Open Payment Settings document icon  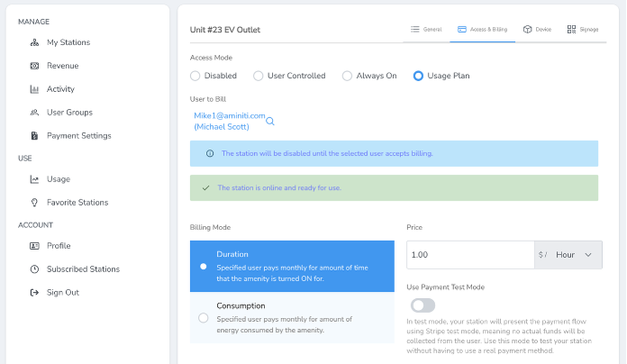[35, 136]
